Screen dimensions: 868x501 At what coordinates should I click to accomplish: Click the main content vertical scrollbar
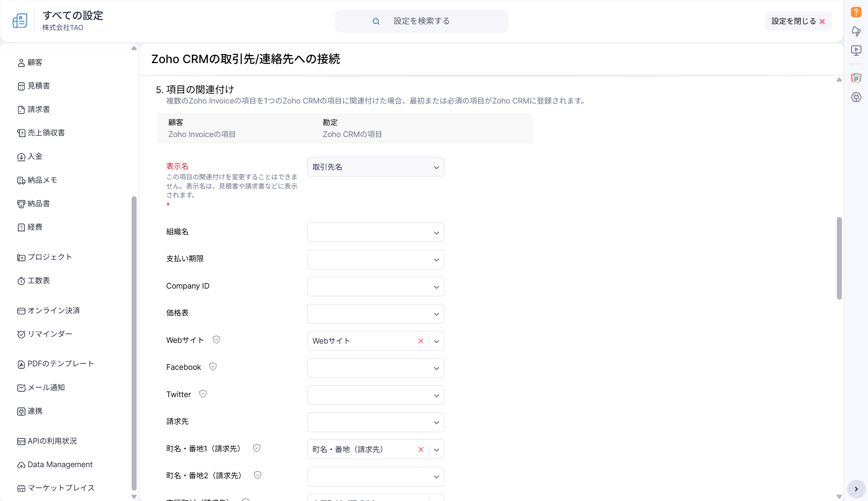point(839,258)
